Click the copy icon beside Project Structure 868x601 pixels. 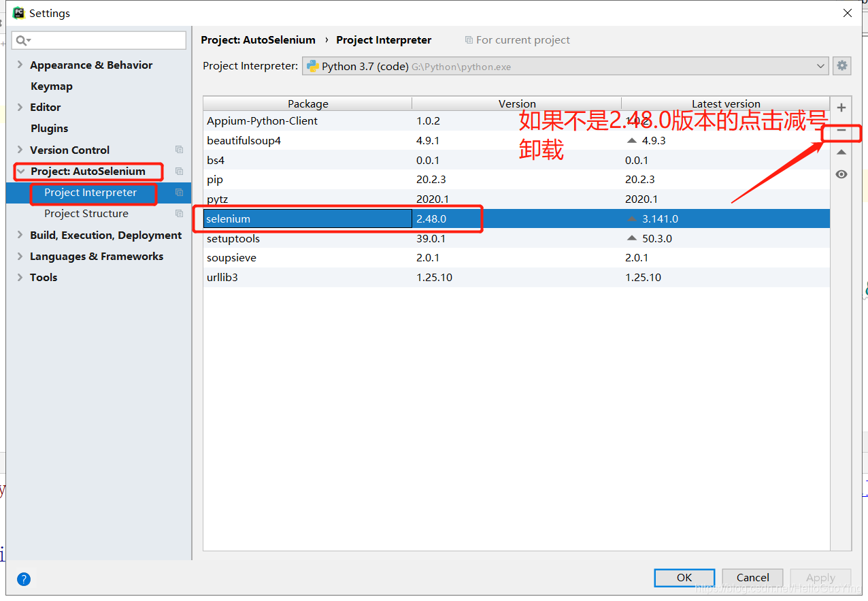click(180, 214)
